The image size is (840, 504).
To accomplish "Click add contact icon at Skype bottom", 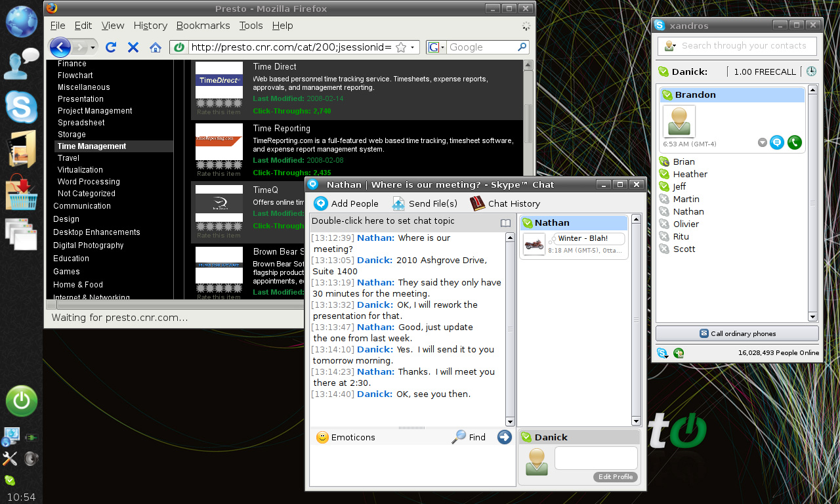I will coord(679,353).
